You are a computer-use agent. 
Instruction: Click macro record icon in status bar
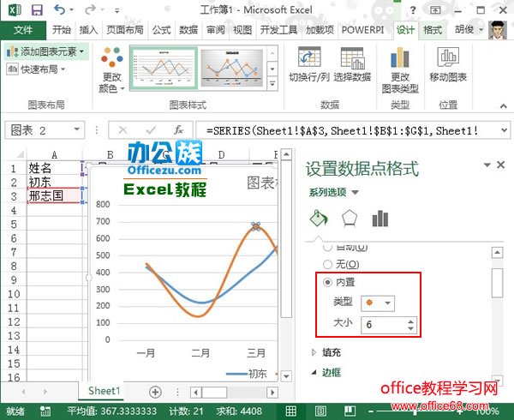click(45, 411)
